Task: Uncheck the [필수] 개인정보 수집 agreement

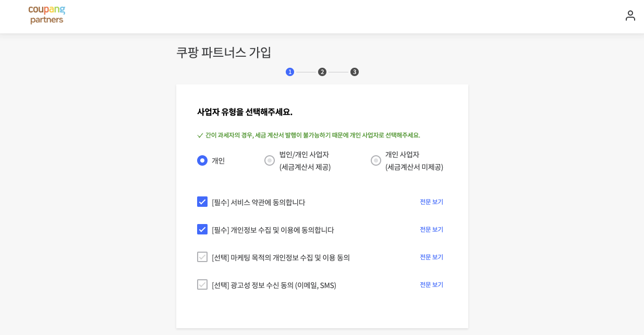Action: click(x=202, y=229)
